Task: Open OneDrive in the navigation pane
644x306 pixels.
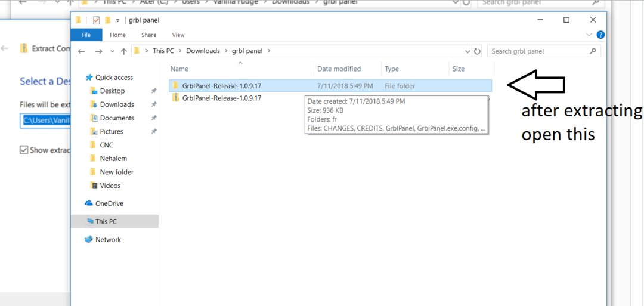Action: 109,203
